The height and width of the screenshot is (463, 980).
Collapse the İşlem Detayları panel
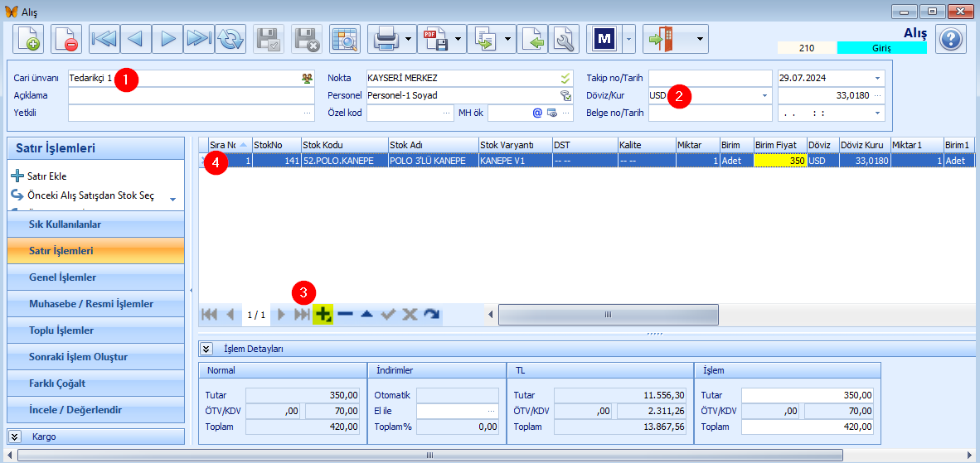pyautogui.click(x=204, y=349)
